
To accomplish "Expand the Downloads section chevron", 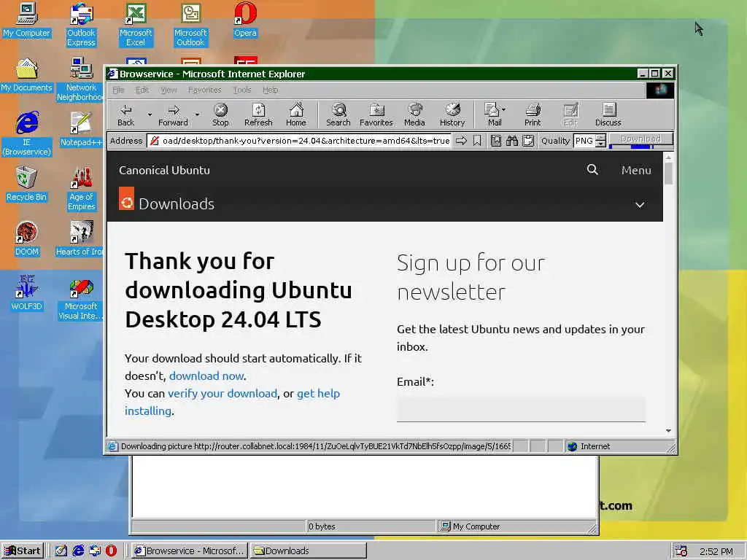I will [640, 205].
